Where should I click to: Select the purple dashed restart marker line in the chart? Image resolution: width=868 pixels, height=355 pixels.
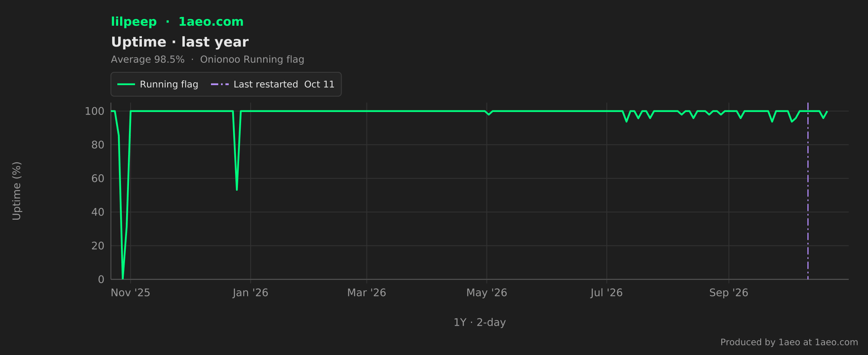[808, 191]
